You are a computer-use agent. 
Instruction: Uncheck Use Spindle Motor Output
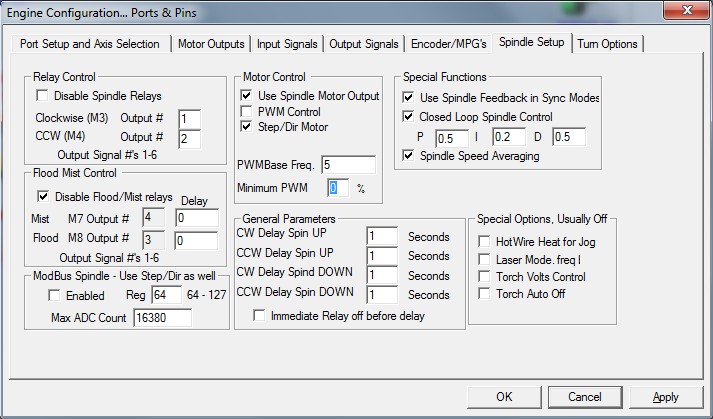click(x=248, y=96)
